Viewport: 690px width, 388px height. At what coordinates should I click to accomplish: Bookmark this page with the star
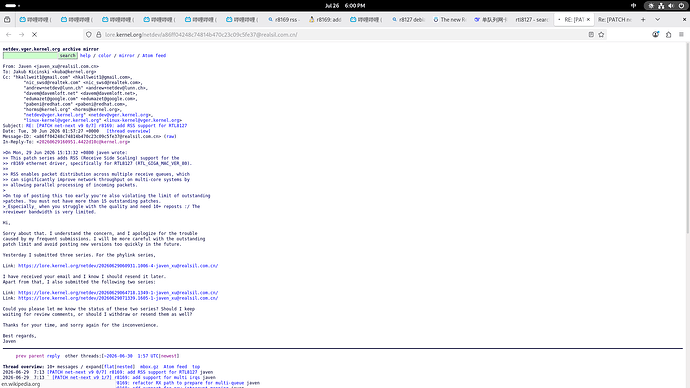tap(601, 34)
